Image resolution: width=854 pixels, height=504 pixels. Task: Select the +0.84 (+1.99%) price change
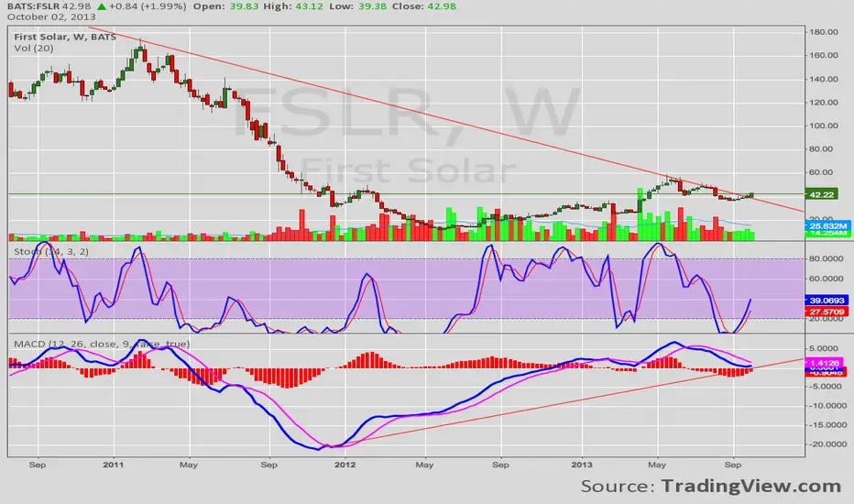pyautogui.click(x=148, y=6)
